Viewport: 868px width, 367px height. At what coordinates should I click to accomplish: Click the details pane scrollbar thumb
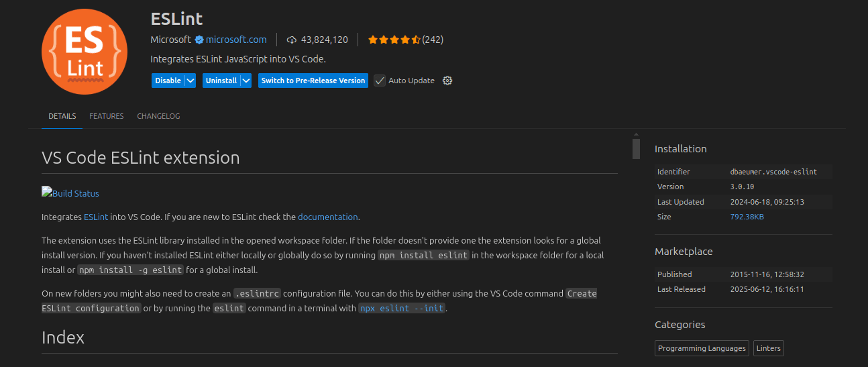(x=636, y=148)
